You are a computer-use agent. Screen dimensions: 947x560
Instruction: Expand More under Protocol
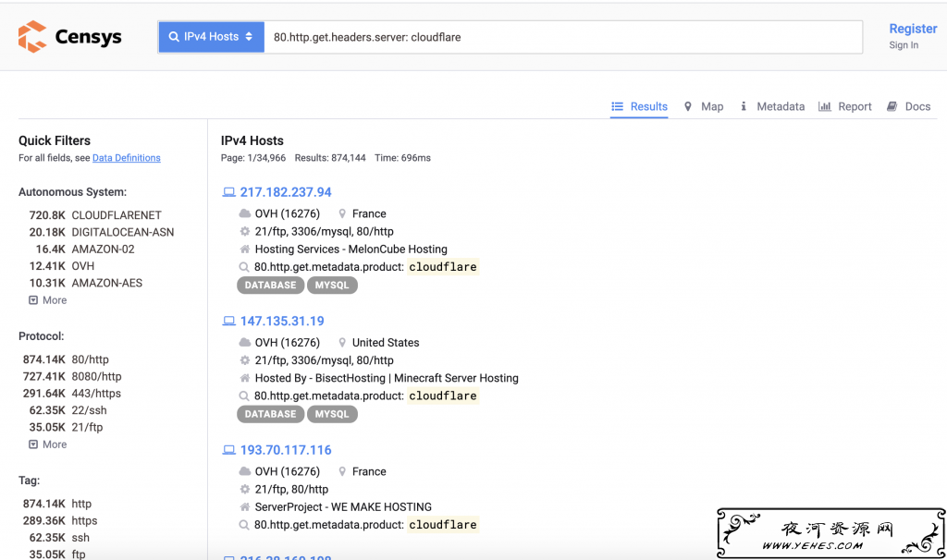coord(48,444)
